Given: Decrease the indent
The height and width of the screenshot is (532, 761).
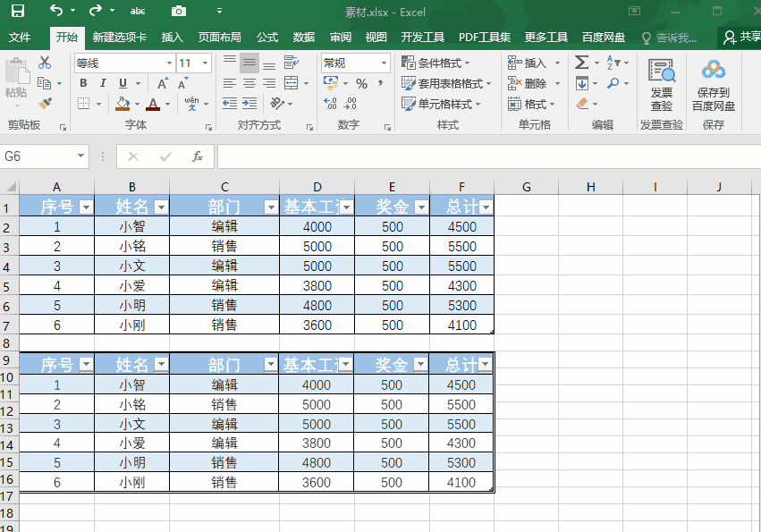Looking at the screenshot, I should click(230, 104).
